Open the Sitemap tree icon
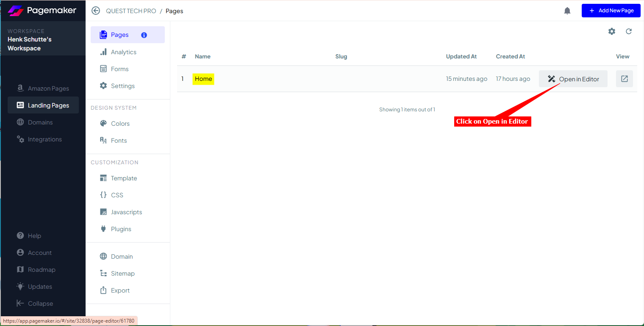644x326 pixels. click(103, 274)
